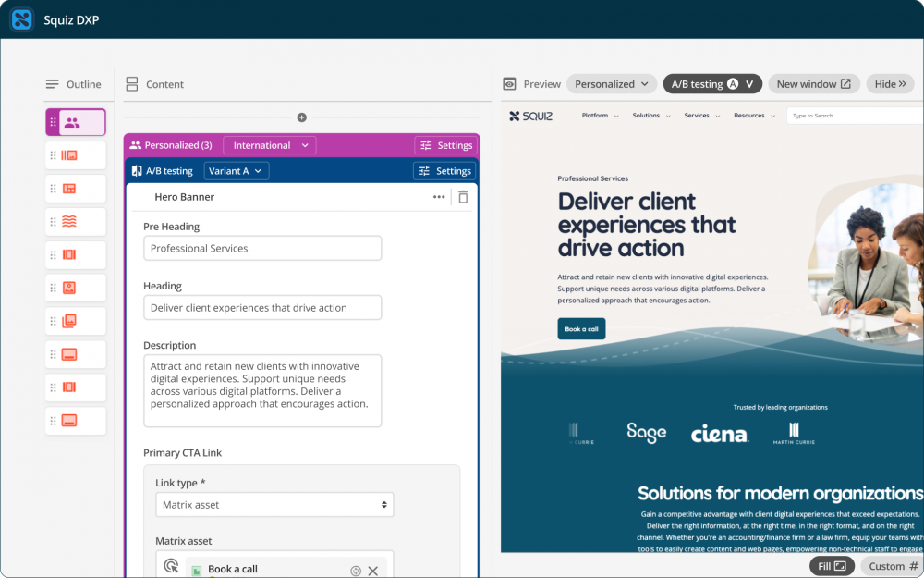Click the plus icon to add a component
Image resolution: width=924 pixels, height=578 pixels.
click(301, 117)
